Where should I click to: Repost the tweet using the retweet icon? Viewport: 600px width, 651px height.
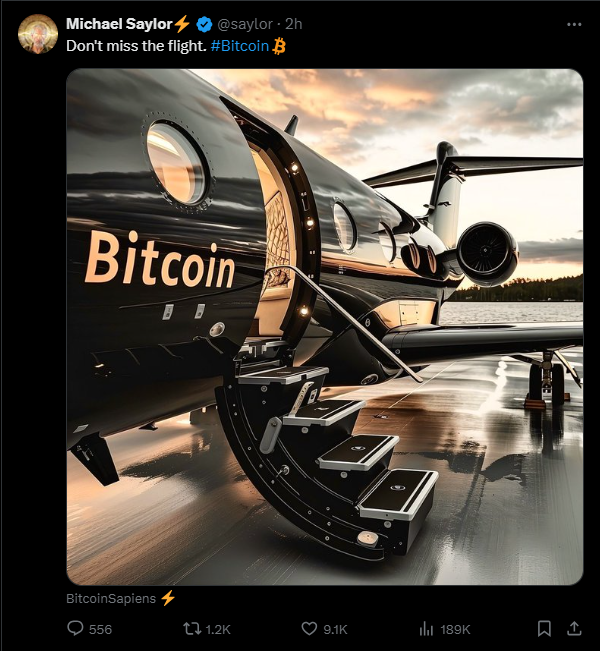coord(189,629)
